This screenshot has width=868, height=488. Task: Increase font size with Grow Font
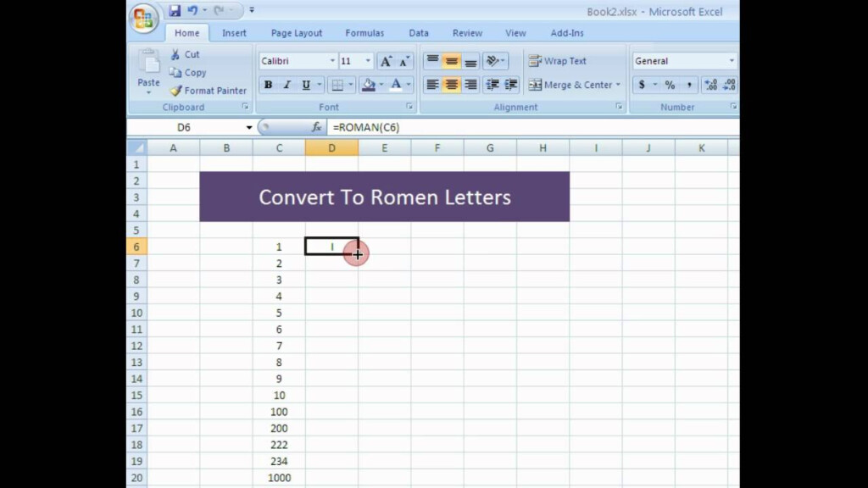[x=386, y=61]
